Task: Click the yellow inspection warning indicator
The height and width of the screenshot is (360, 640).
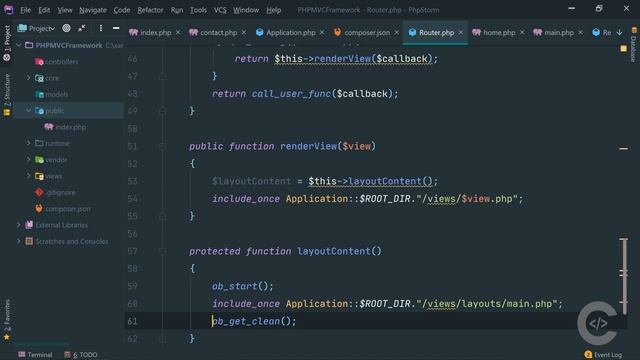Action: 623,49
